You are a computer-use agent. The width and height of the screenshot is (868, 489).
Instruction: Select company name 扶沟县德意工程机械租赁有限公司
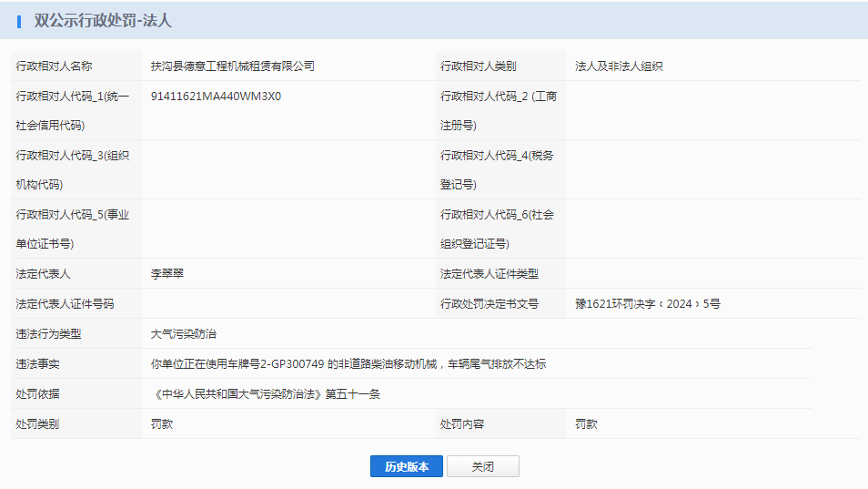(233, 66)
